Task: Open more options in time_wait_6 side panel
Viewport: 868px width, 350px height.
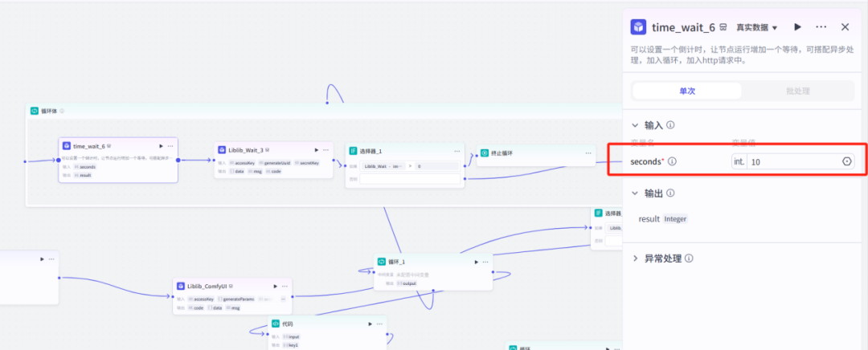Action: tap(821, 27)
